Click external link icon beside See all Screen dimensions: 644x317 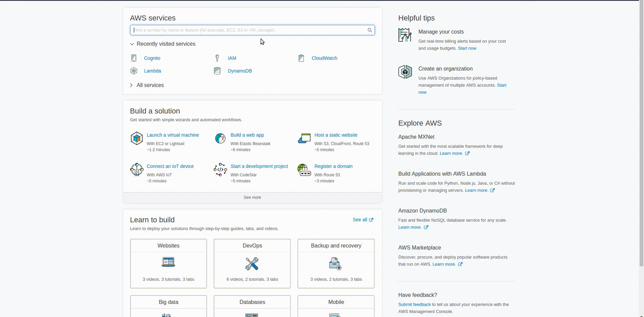click(x=371, y=220)
